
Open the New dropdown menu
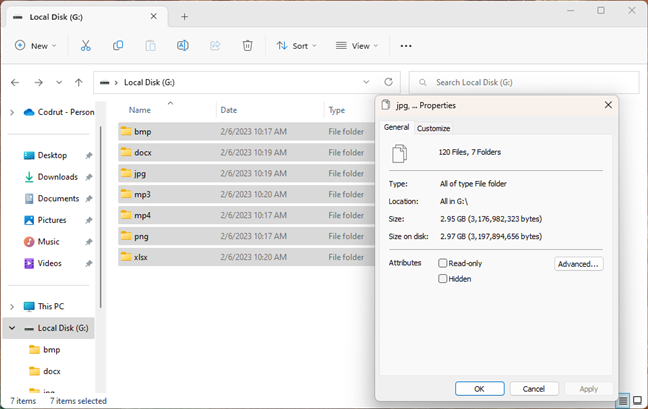pyautogui.click(x=36, y=46)
